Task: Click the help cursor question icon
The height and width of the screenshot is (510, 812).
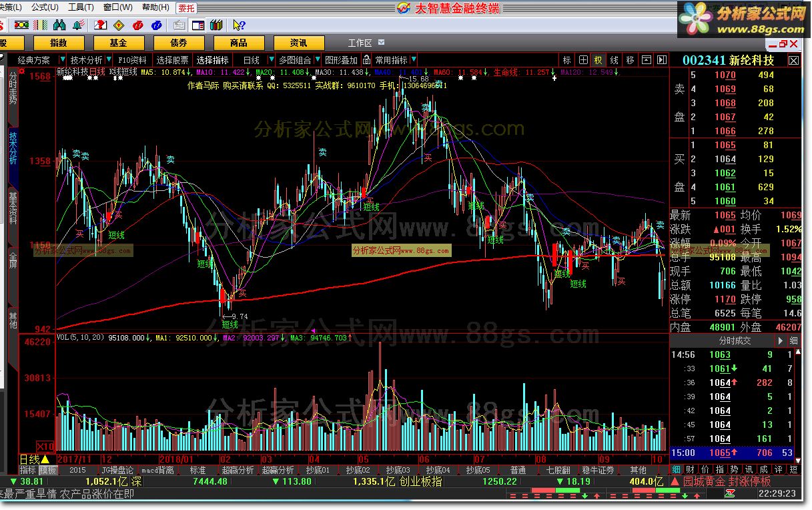Action: 239,25
